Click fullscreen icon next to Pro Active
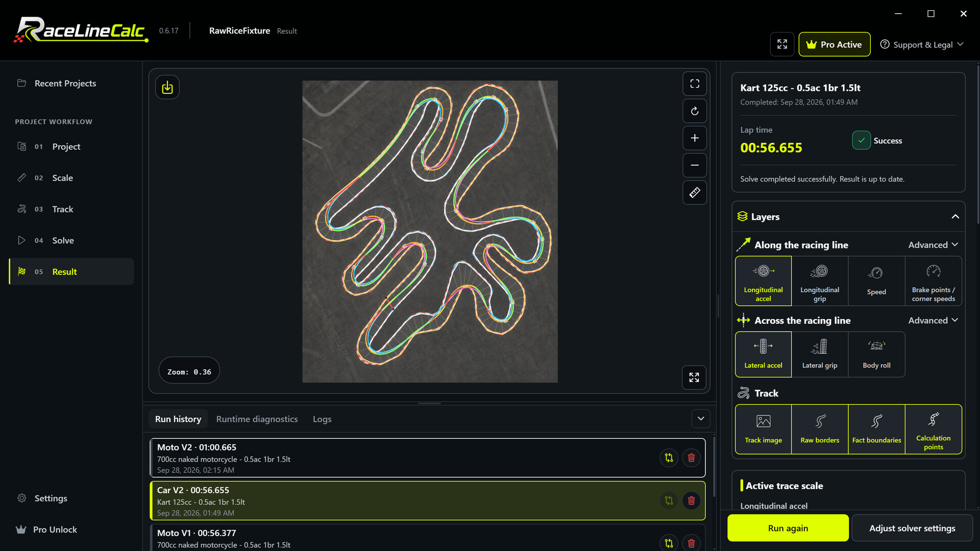980x551 pixels. pos(782,44)
